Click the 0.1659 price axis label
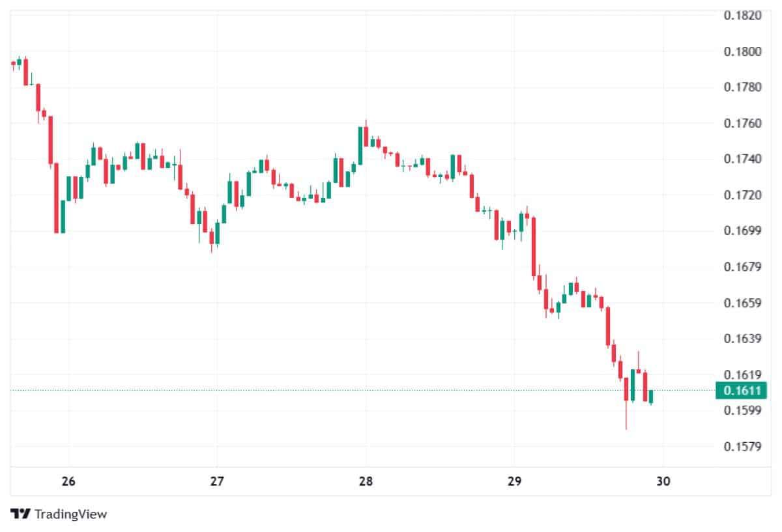The image size is (782, 532). click(743, 303)
